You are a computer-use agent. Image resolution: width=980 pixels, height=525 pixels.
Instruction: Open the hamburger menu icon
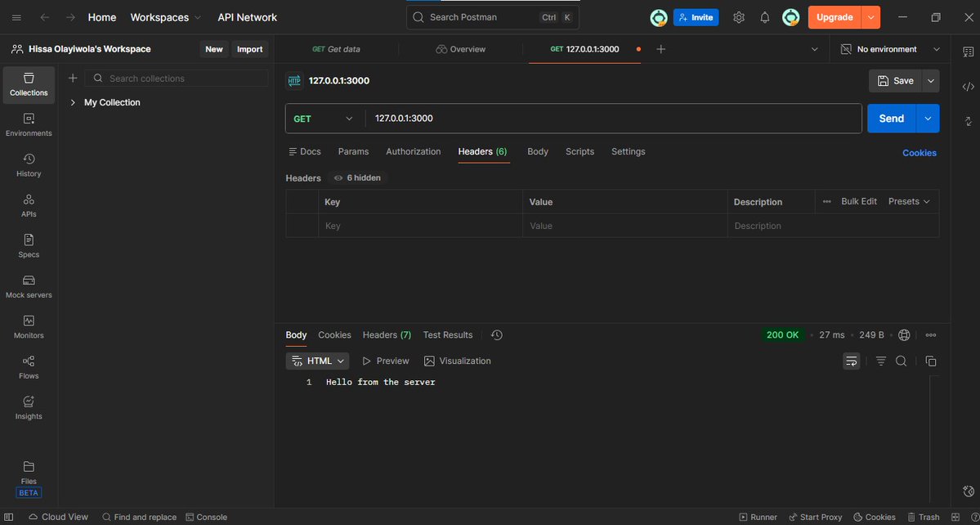point(17,17)
